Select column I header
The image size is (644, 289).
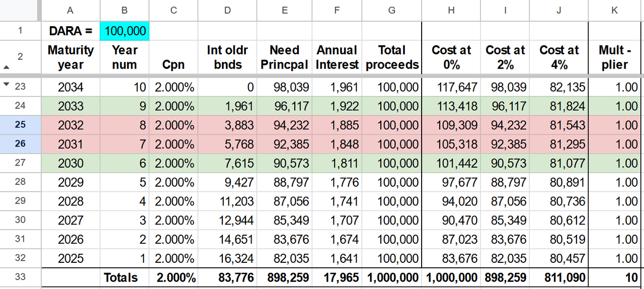click(x=505, y=10)
